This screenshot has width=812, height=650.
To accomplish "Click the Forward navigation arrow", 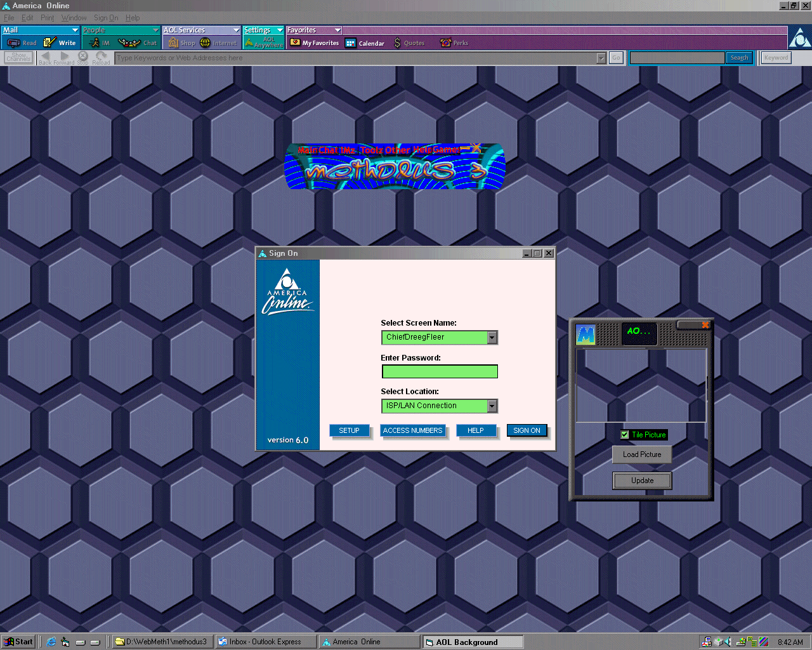I will (64, 58).
